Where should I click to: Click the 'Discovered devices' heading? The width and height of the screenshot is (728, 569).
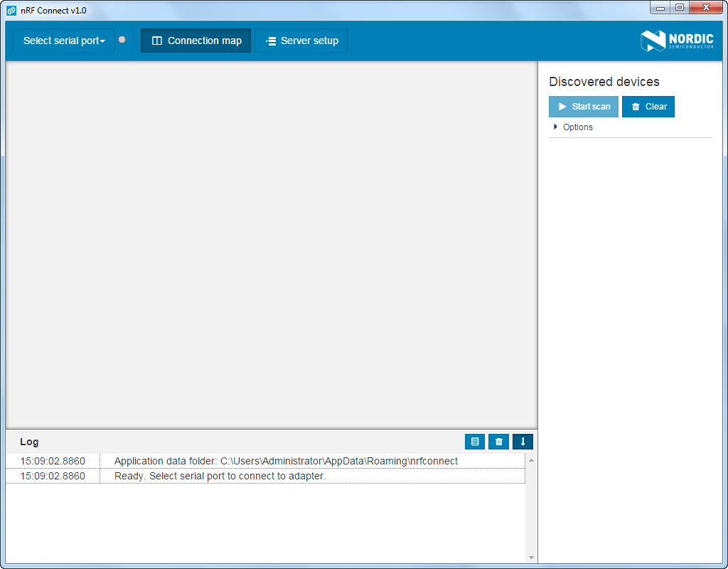coord(604,82)
